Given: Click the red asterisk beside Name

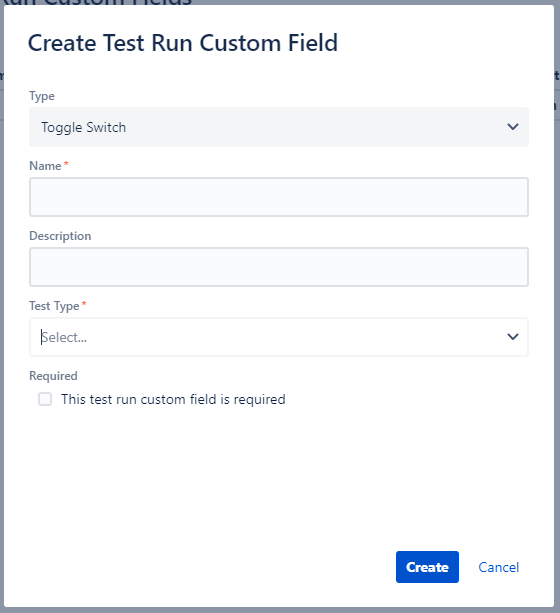Looking at the screenshot, I should click(66, 163).
